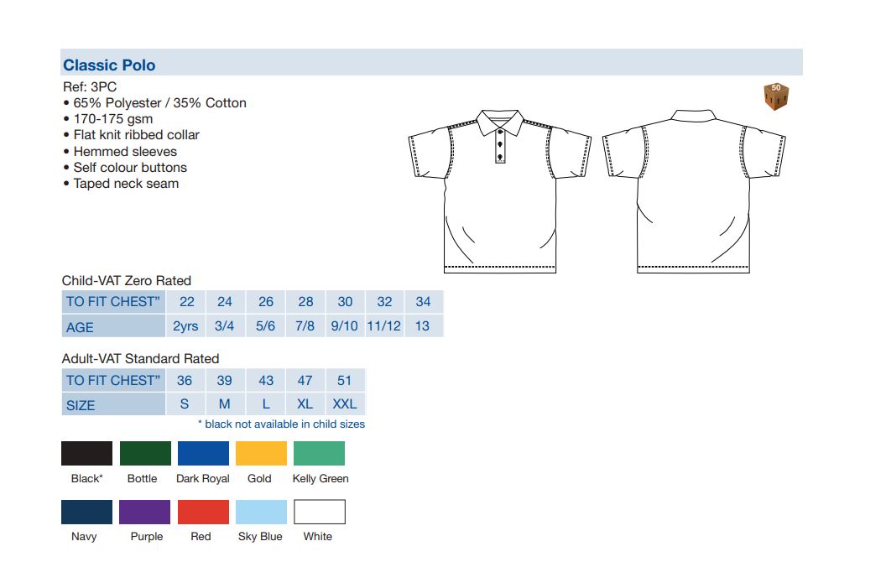Select the 11/12 age cell
Viewport: 886px width, 588px height.
383,326
